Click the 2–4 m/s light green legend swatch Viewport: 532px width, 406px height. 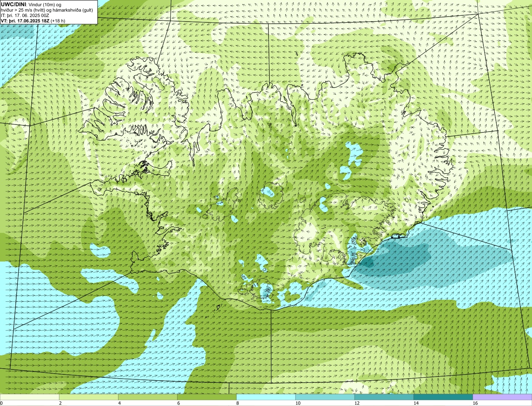(x=89, y=397)
